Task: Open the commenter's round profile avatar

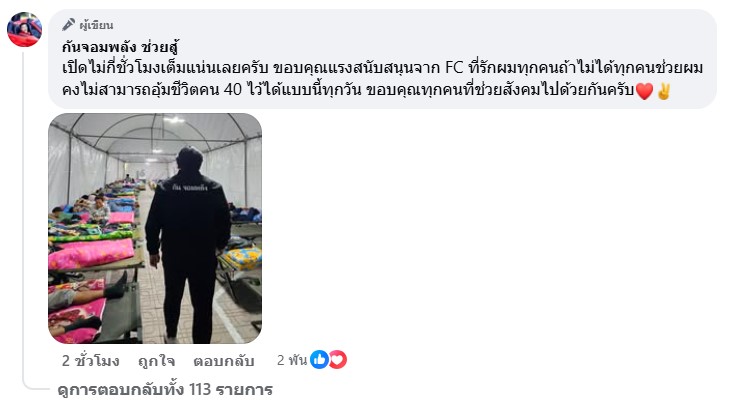Action: [24, 29]
